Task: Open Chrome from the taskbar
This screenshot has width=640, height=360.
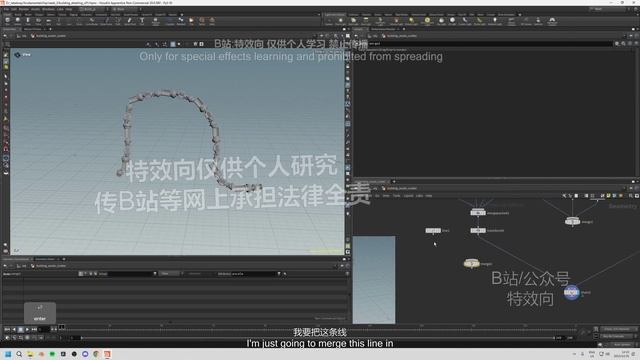Action: (x=96, y=354)
